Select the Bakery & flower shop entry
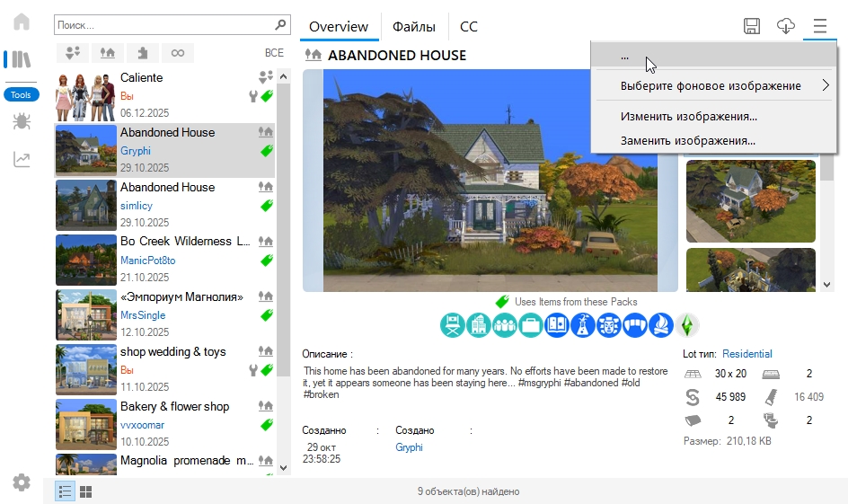The width and height of the screenshot is (848, 504). (x=164, y=425)
